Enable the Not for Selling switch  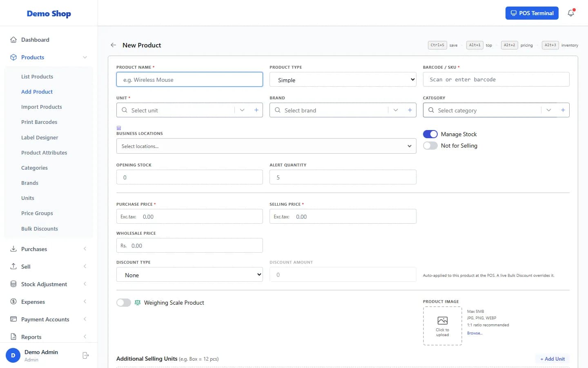[x=430, y=146]
